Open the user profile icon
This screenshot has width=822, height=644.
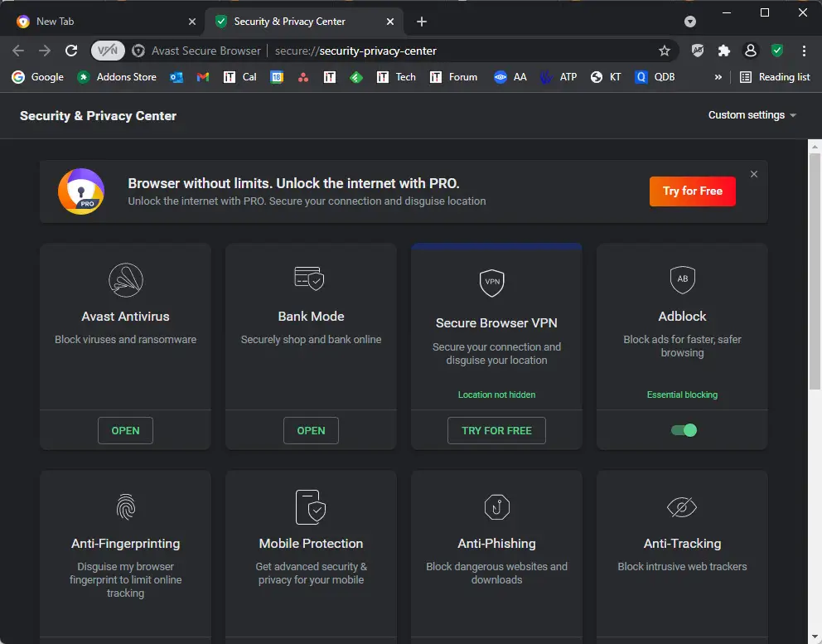(751, 51)
